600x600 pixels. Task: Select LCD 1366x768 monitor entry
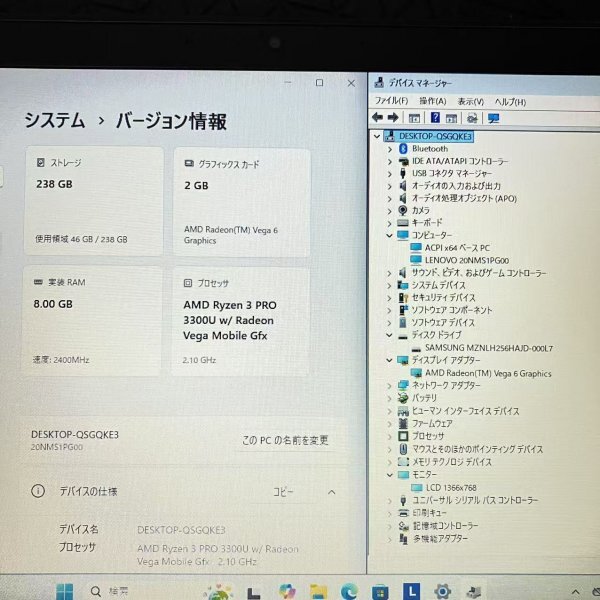click(451, 488)
